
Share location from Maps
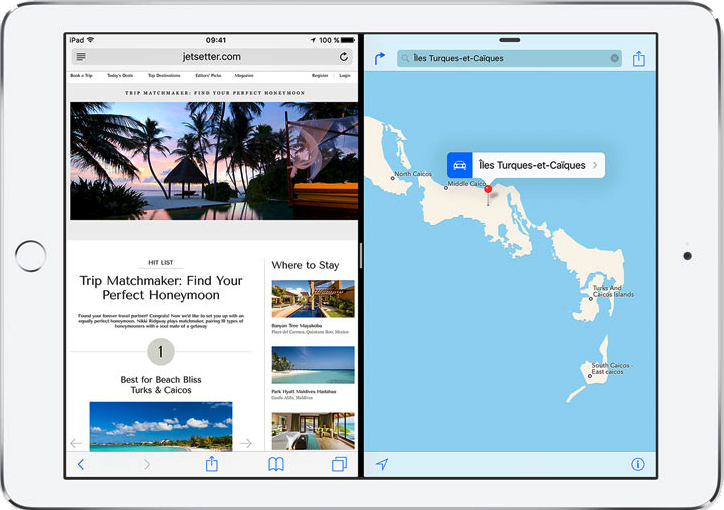[639, 58]
